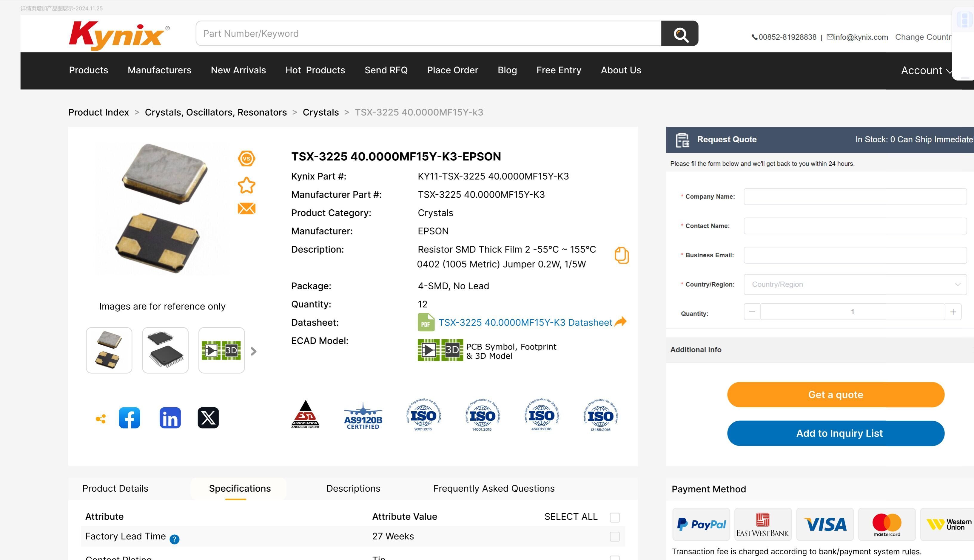Go to New Arrivals
974x560 pixels.
(238, 70)
